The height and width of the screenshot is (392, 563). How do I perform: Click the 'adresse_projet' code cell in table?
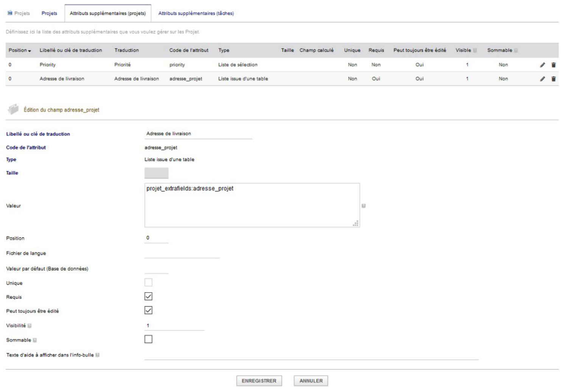[x=186, y=79]
